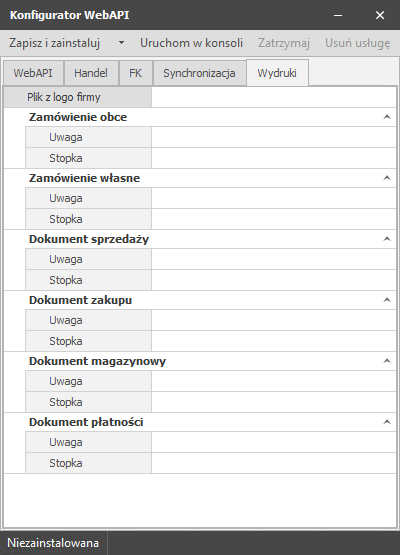This screenshot has height=555, width=400.
Task: Collapse the Dokument zakupu section
Action: 387,300
